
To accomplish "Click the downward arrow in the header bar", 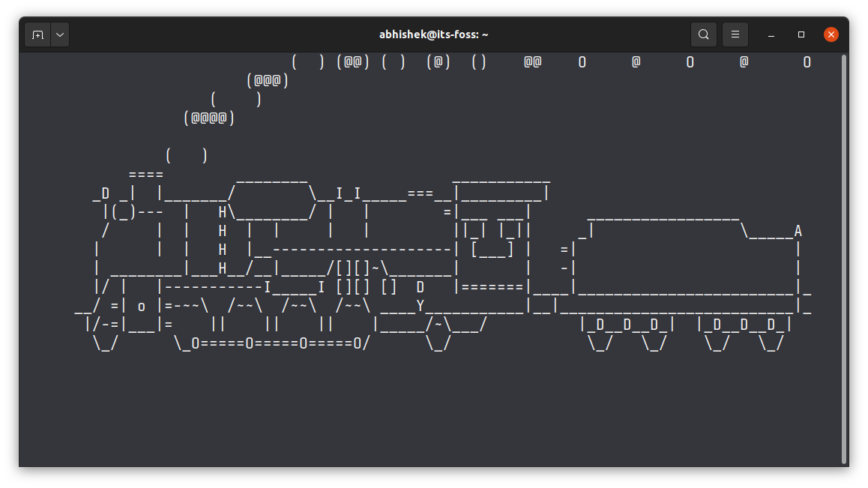I will tap(59, 34).
